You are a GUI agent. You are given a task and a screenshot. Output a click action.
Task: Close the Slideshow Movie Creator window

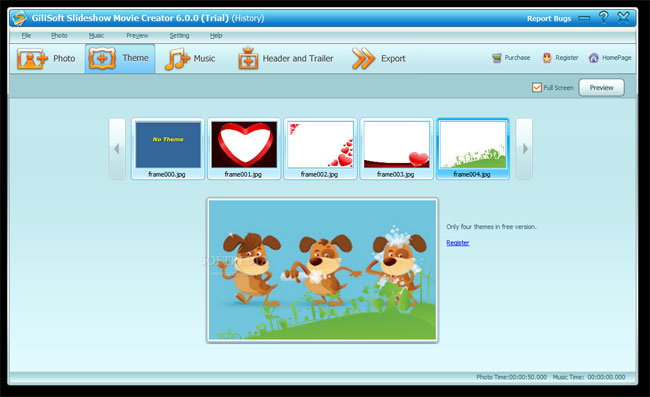(x=623, y=17)
